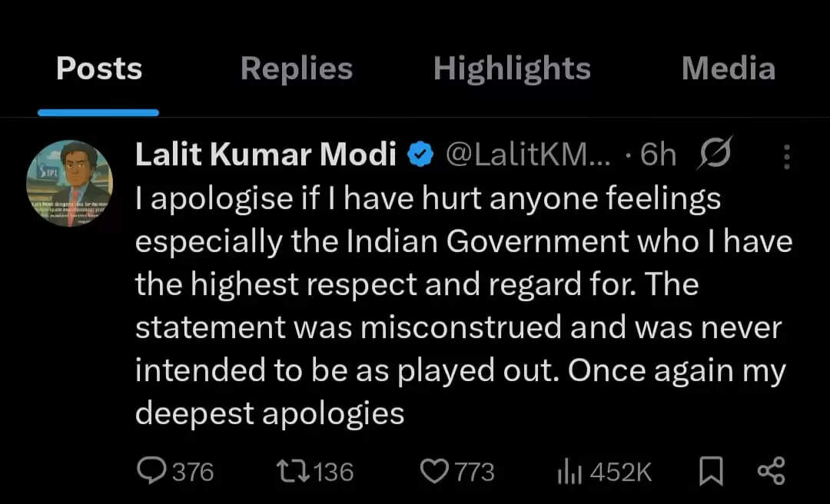Open the three-dot more options menu
The width and height of the screenshot is (830, 504).
[x=786, y=156]
